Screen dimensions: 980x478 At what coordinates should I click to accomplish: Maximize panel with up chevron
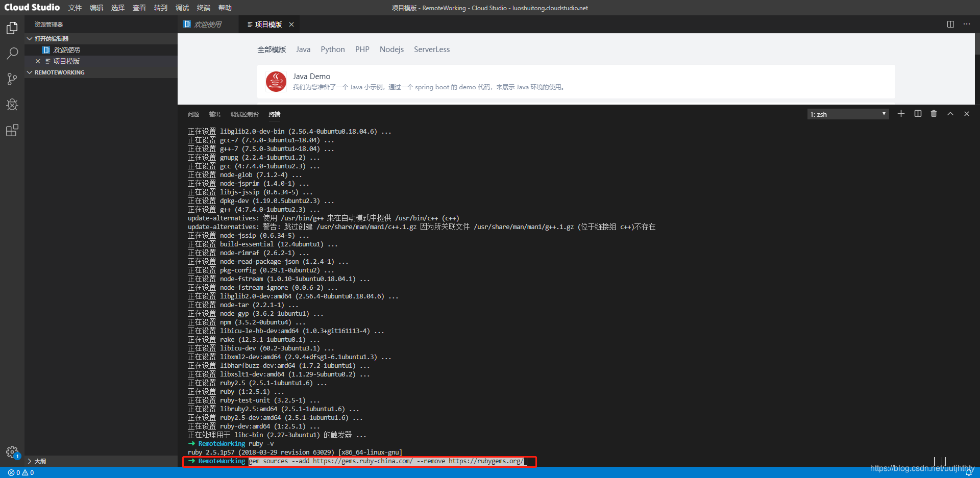click(950, 114)
